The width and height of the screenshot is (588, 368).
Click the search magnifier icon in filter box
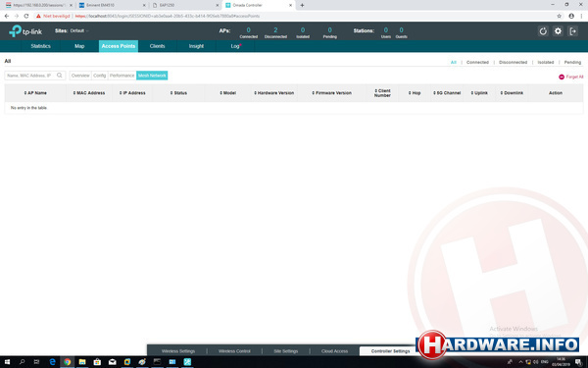tap(59, 76)
